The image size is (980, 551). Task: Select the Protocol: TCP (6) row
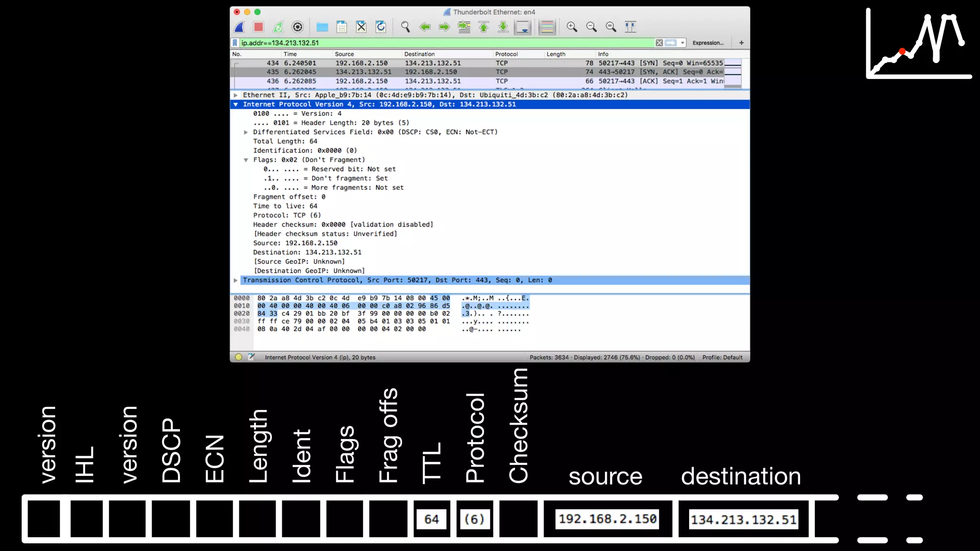(x=490, y=215)
